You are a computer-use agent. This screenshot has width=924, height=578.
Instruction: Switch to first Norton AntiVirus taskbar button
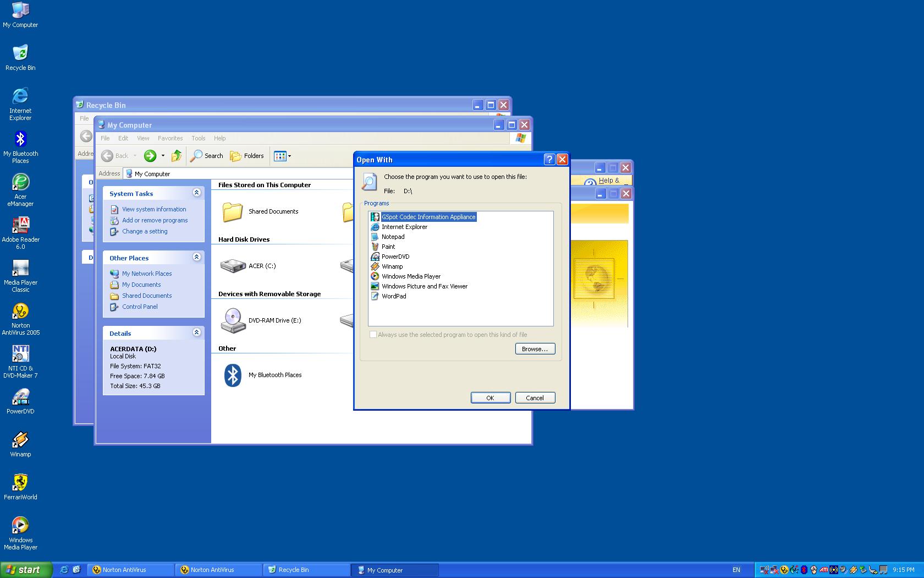pos(131,570)
